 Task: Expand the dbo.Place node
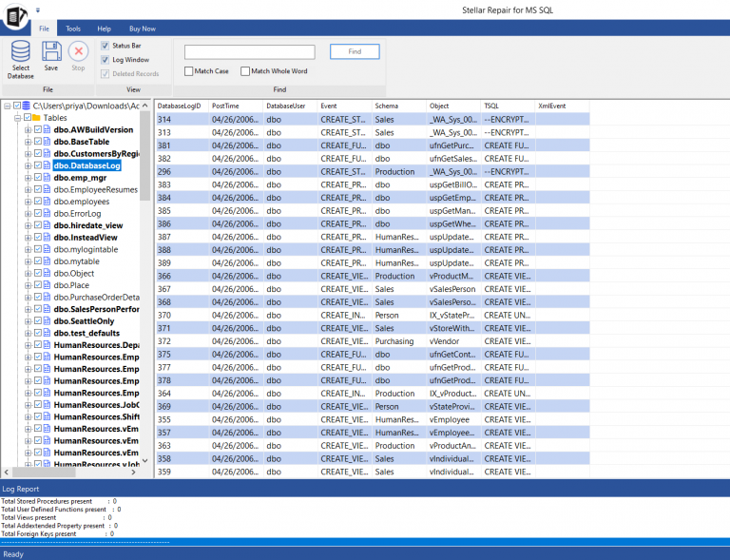coord(28,285)
